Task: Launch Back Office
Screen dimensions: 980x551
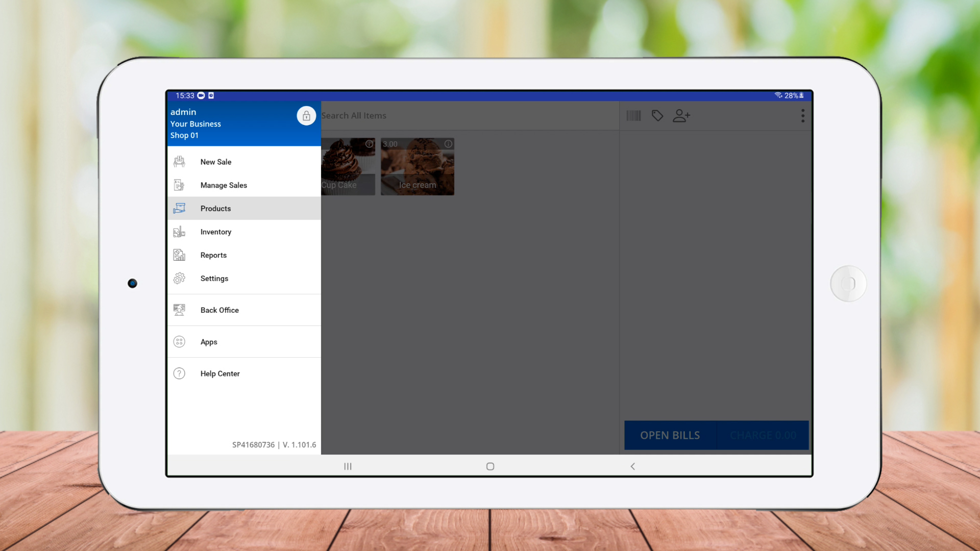Action: coord(219,310)
